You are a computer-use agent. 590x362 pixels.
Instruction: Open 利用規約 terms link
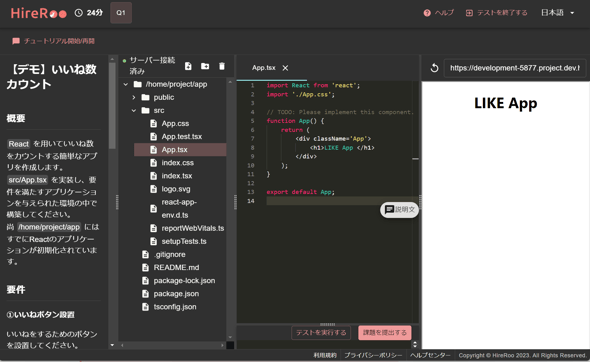point(325,355)
